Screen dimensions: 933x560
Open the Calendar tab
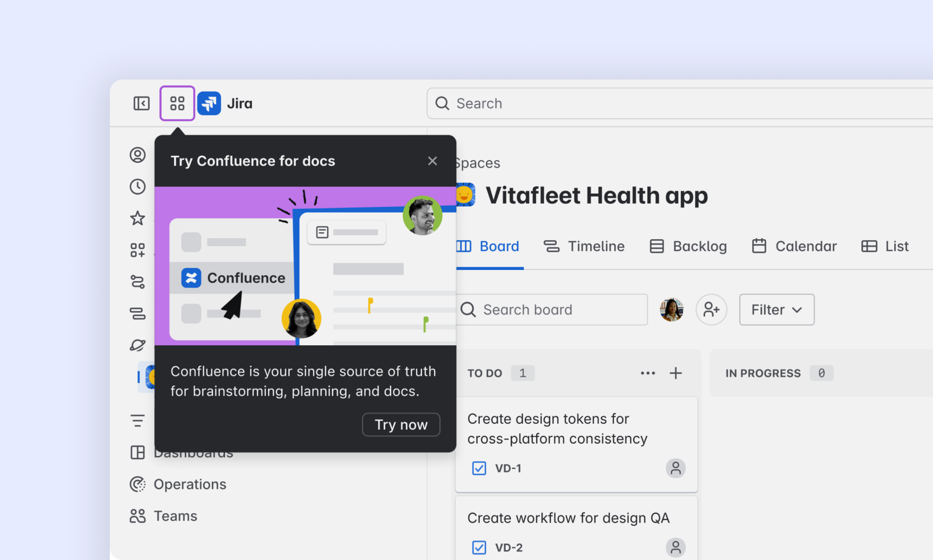[794, 247]
